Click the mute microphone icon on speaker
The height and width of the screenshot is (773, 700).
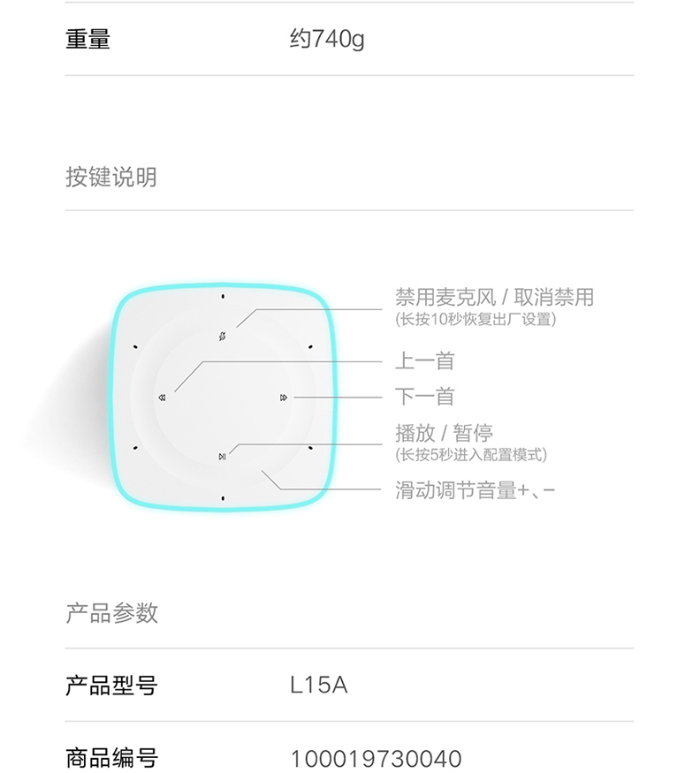tap(223, 337)
